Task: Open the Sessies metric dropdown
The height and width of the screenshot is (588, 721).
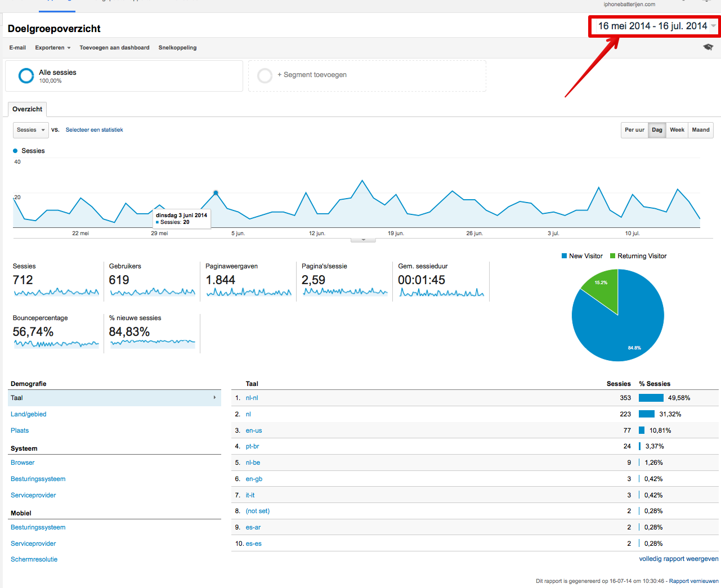Action: point(30,130)
